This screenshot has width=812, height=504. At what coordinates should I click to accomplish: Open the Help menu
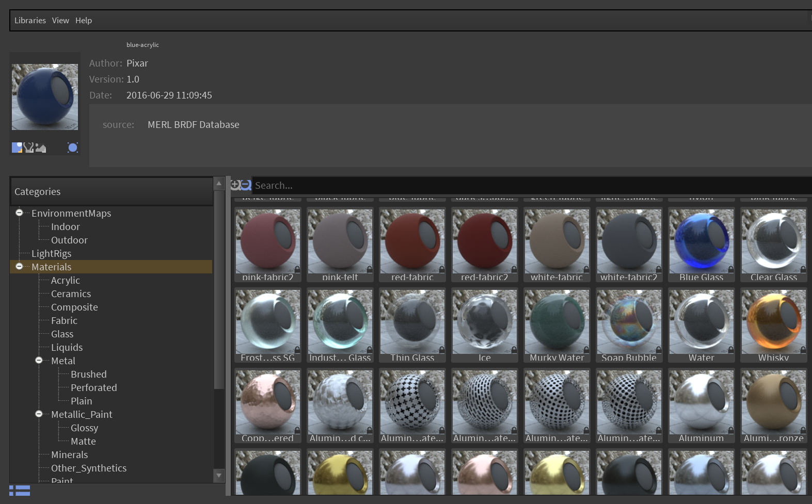tap(84, 21)
